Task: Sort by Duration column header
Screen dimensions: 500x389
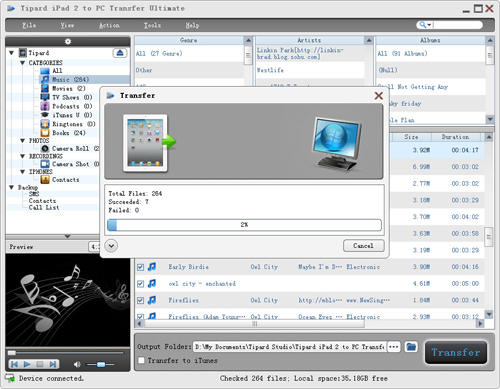Action: click(455, 137)
